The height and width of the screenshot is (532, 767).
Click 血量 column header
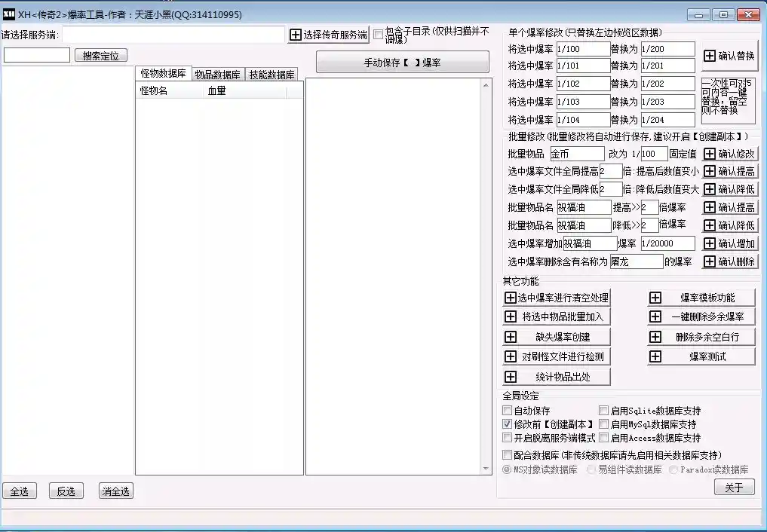(x=245, y=91)
